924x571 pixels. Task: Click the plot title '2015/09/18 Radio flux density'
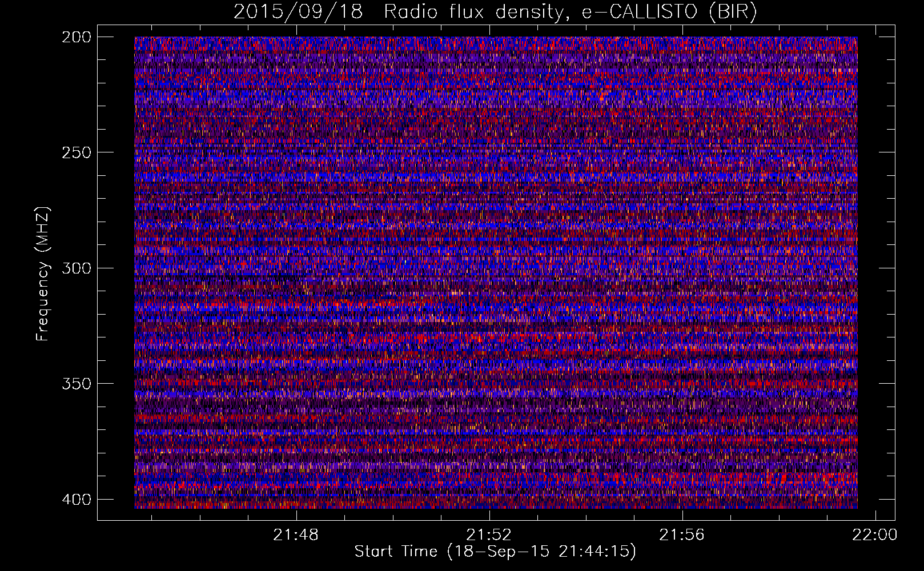coord(495,13)
